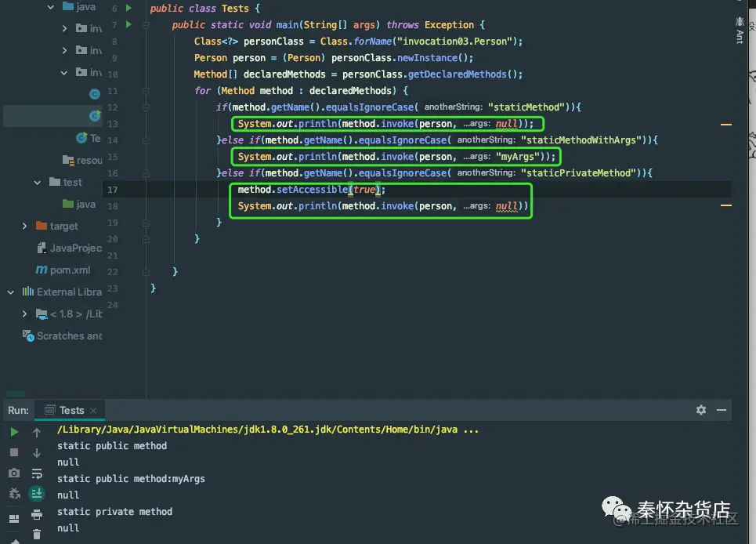Open Run panel settings gear
This screenshot has width=756, height=544.
[701, 410]
